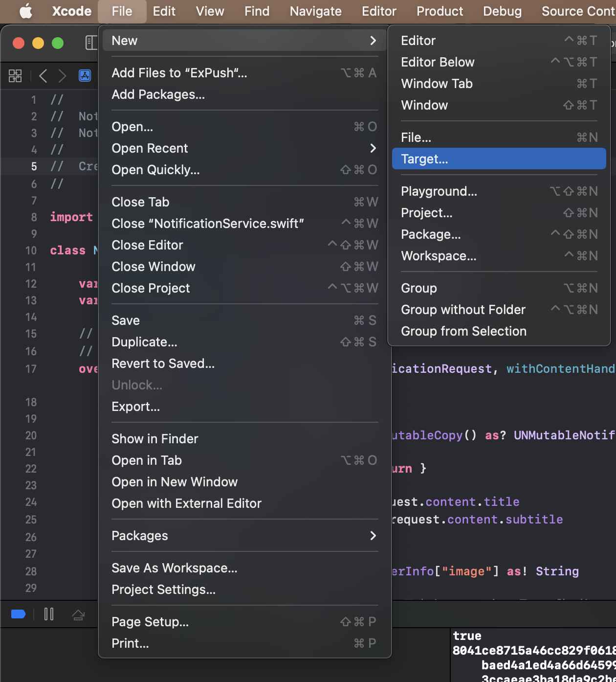616x682 pixels.
Task: Choose Close Project
Action: click(x=245, y=288)
